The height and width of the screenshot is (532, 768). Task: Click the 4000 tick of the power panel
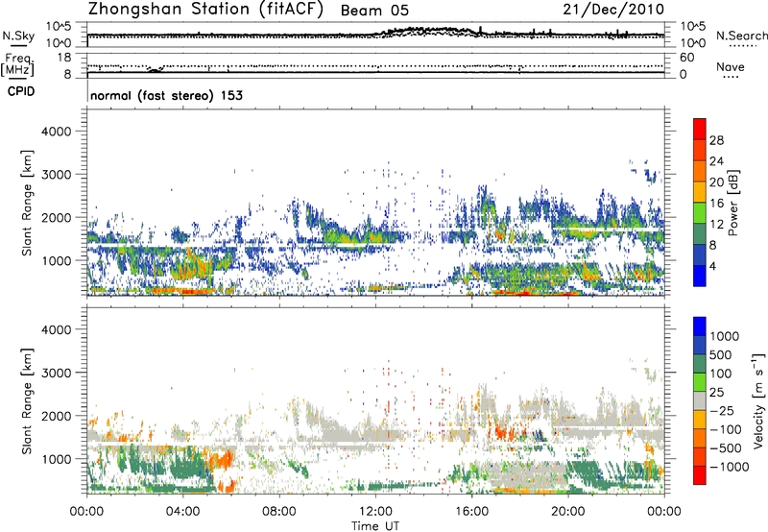(56, 132)
